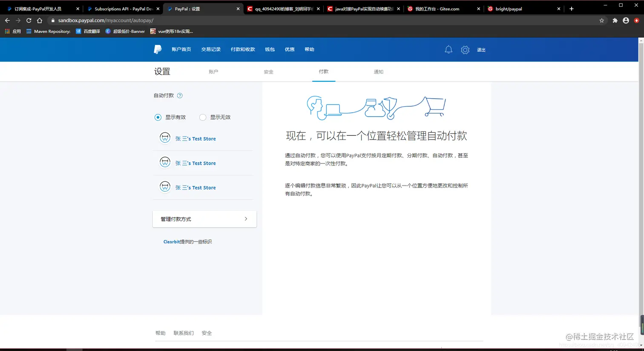This screenshot has height=351, width=644.
Task: Go back with the browser back arrow
Action: [7, 20]
